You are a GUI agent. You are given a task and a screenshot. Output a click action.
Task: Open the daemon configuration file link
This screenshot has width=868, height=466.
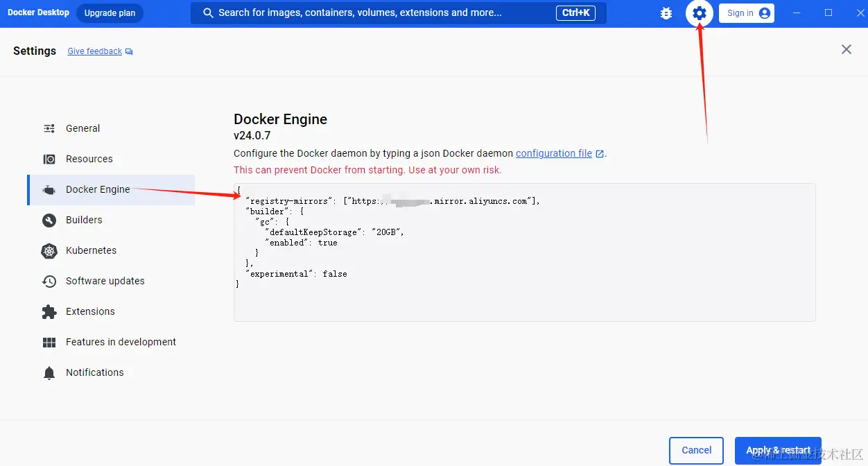point(554,153)
